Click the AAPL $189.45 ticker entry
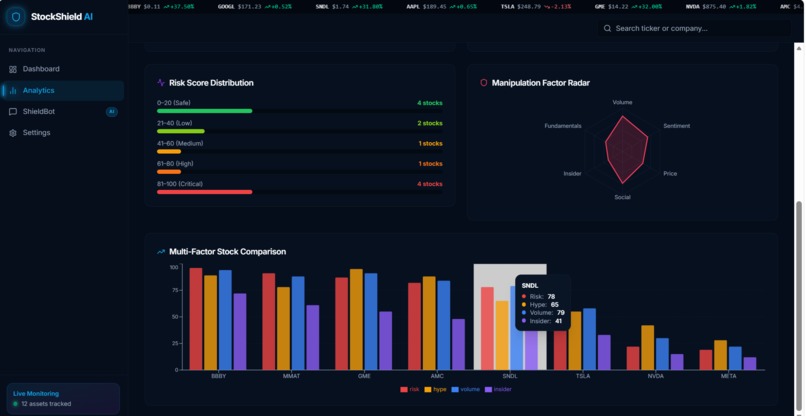806x416 pixels. (x=442, y=7)
